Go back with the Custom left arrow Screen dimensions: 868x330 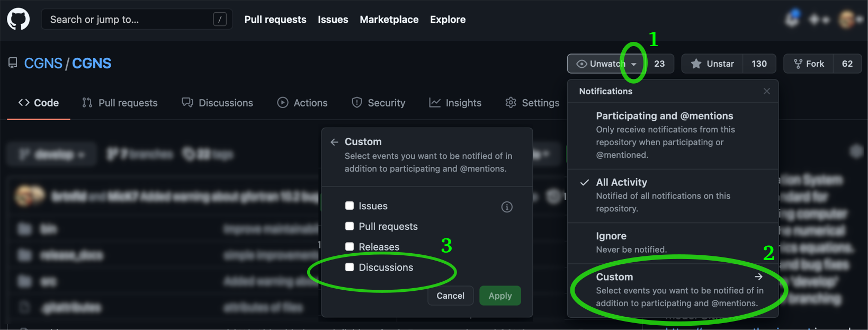click(334, 142)
